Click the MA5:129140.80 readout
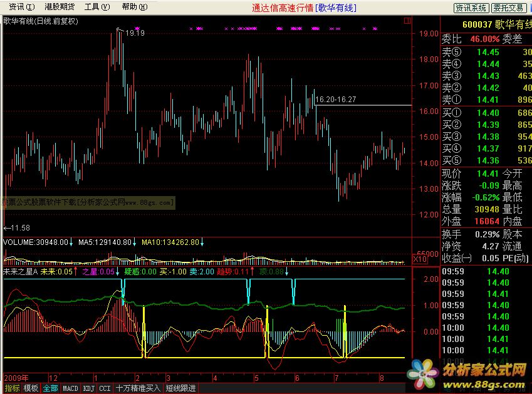 coord(105,242)
